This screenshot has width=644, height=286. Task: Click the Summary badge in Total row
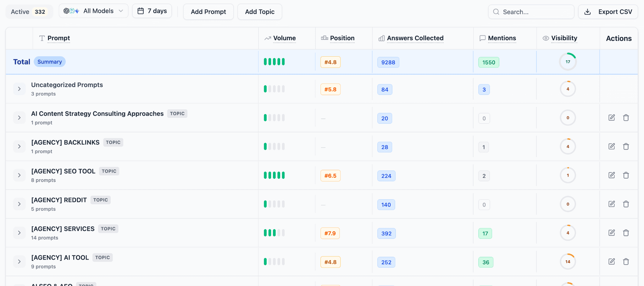pos(49,62)
